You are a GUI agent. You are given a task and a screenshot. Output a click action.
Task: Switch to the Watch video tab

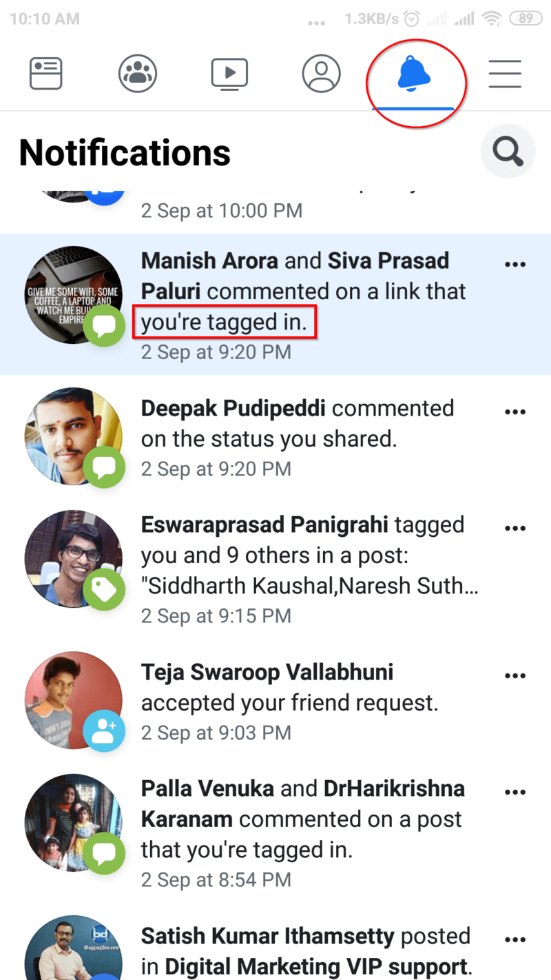229,74
